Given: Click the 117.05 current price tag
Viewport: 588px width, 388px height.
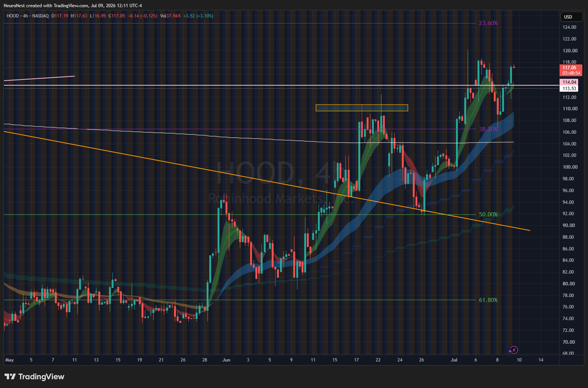Looking at the screenshot, I should 568,67.
